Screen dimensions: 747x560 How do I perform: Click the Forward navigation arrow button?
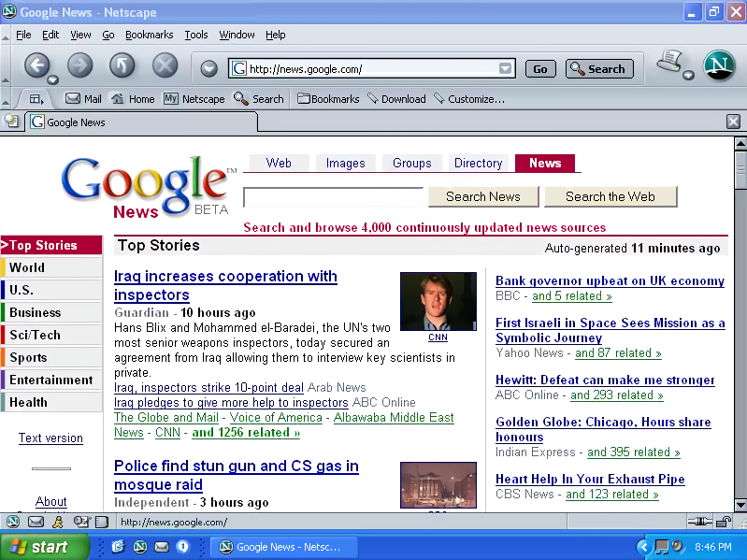(x=79, y=65)
